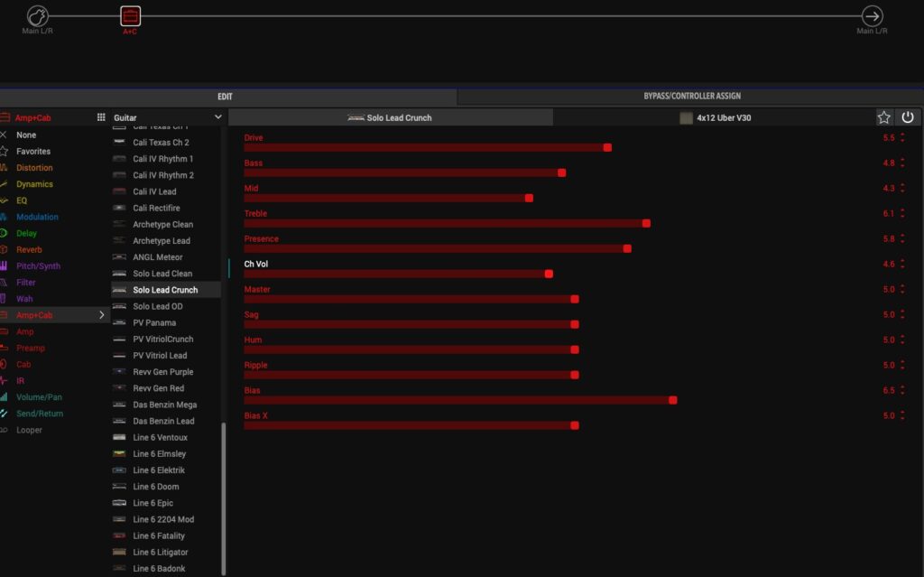Click the model list vertical scrollbar

(x=224, y=497)
